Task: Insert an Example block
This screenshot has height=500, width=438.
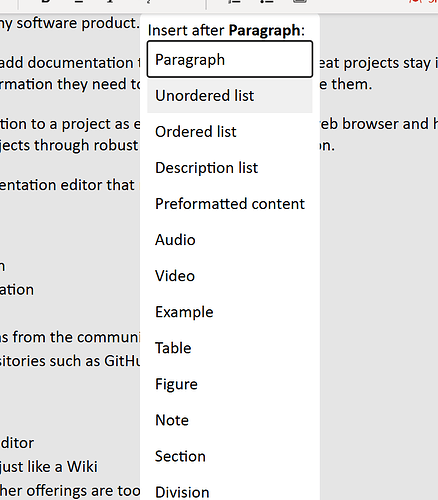Action: pos(230,312)
